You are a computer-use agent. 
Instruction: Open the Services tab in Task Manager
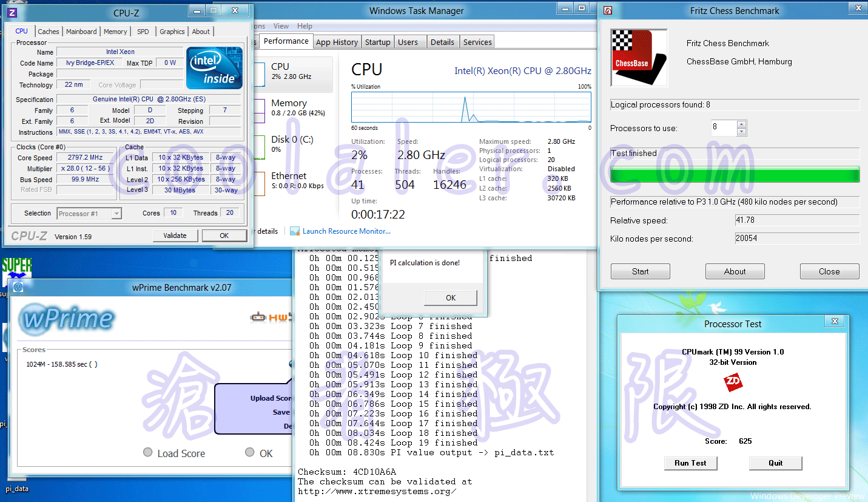(477, 42)
